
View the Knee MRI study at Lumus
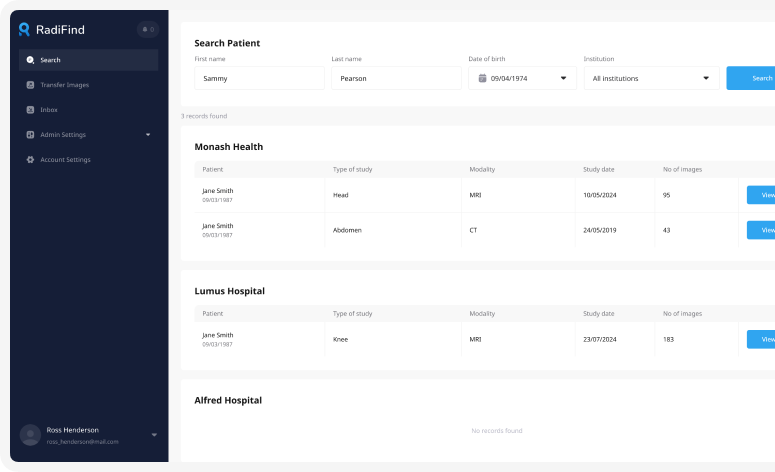pyautogui.click(x=762, y=339)
